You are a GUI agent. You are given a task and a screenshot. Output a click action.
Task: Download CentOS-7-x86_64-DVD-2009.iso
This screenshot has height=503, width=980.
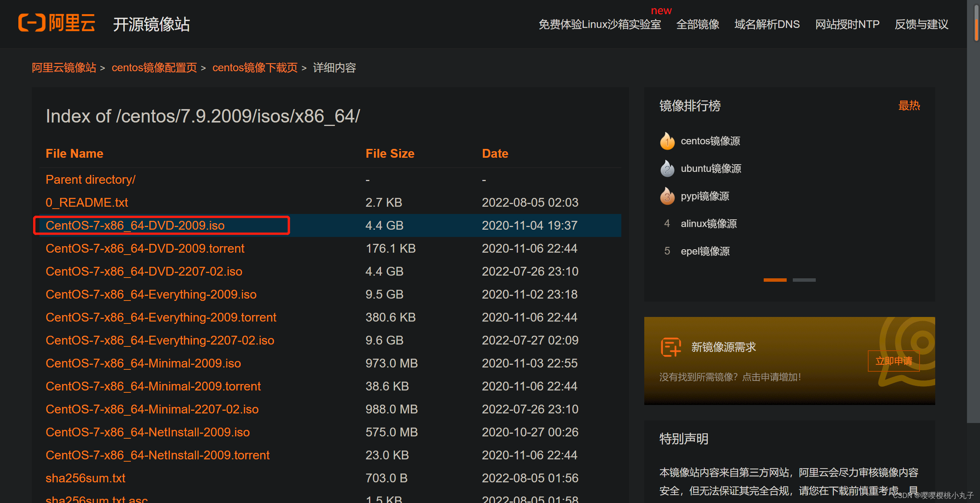point(135,225)
